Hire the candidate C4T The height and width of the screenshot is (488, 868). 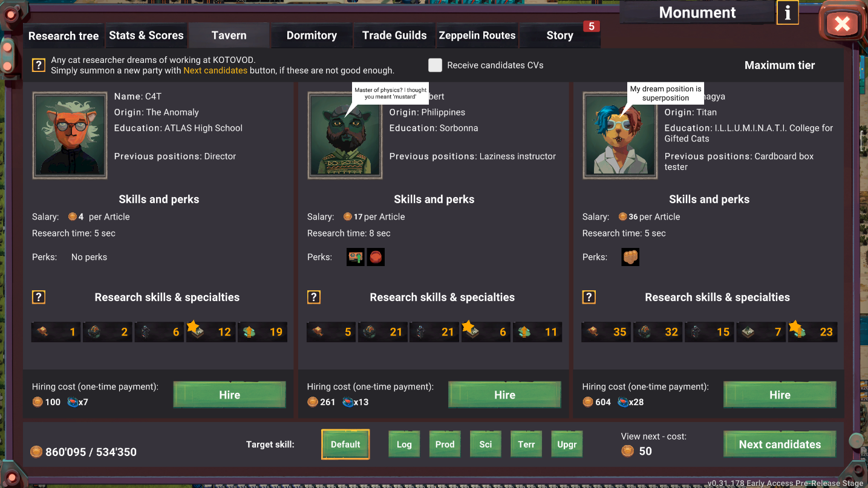(x=229, y=395)
